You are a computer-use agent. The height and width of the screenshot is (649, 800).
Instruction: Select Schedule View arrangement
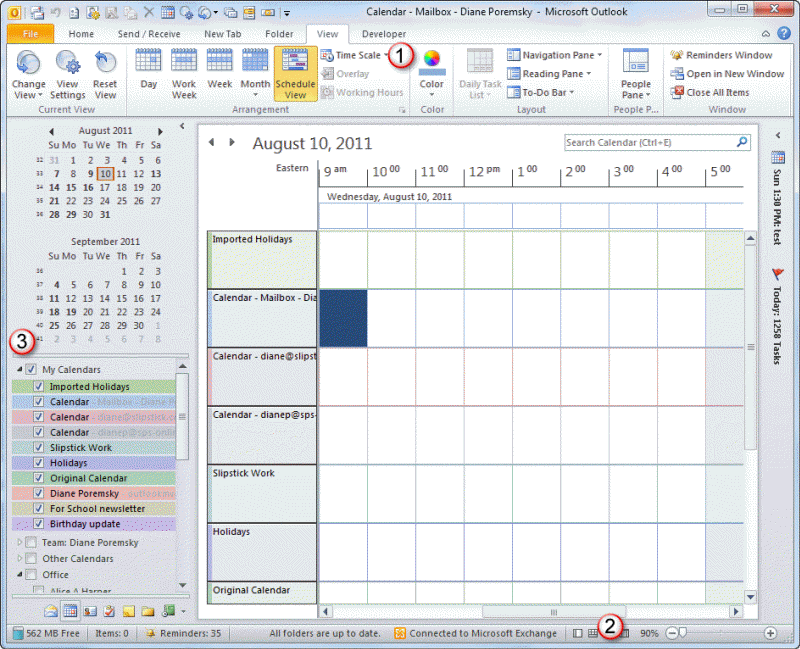click(x=295, y=74)
